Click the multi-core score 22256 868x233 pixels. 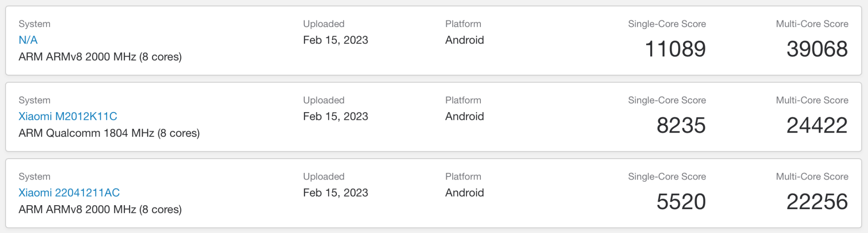(x=817, y=202)
